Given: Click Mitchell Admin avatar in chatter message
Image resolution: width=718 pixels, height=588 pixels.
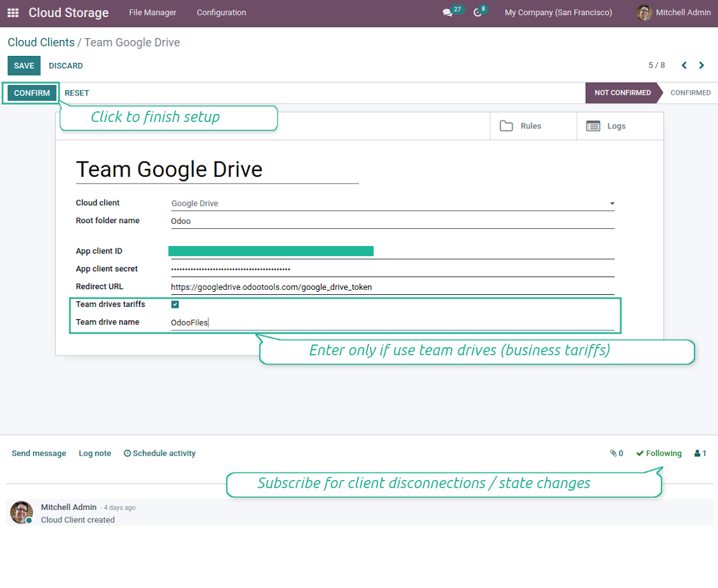Looking at the screenshot, I should [x=22, y=512].
